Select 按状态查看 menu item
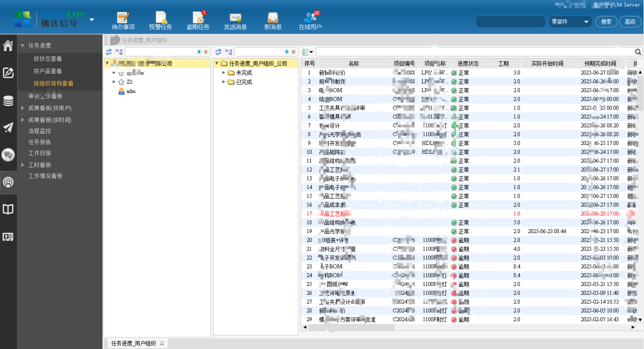Image resolution: width=644 pixels, height=349 pixels. (48, 59)
